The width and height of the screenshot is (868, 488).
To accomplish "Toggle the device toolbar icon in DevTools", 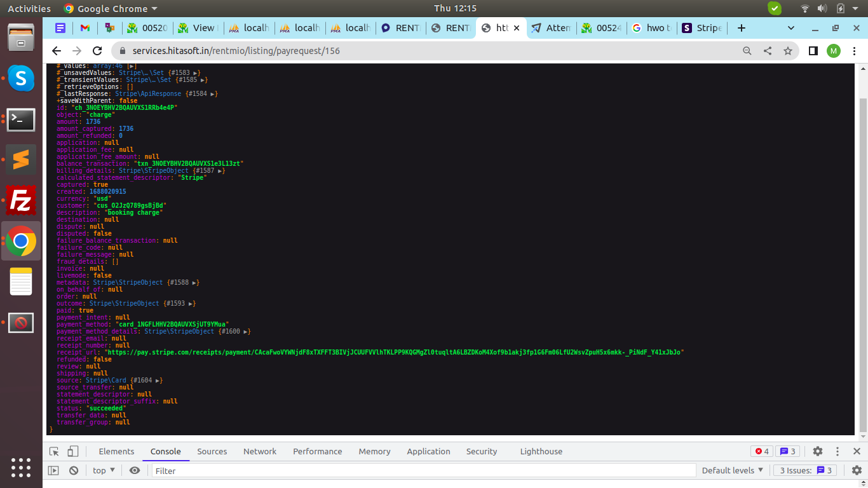I will (72, 451).
